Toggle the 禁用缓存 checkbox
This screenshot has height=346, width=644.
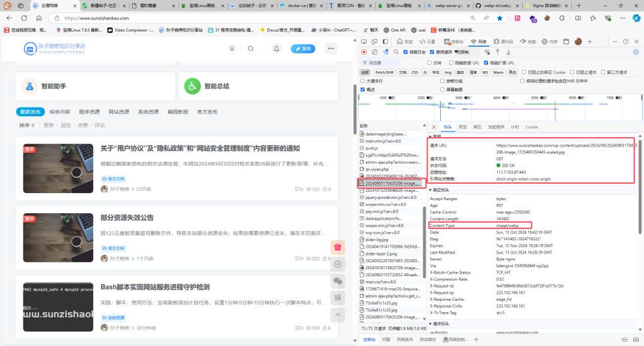point(432,52)
